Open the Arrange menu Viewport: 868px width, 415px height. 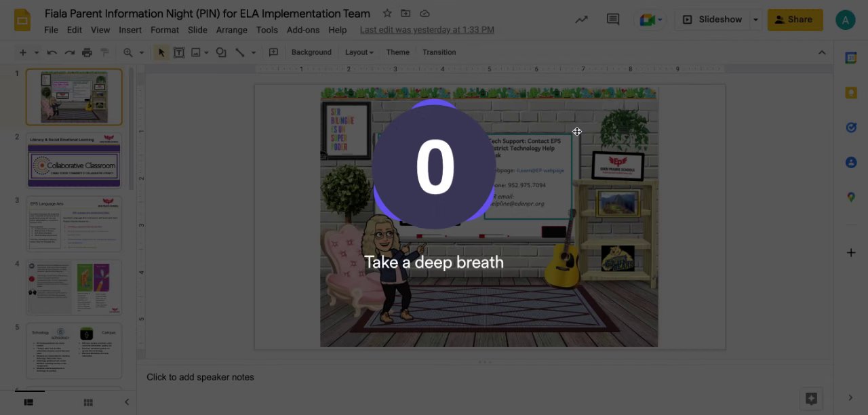point(232,30)
